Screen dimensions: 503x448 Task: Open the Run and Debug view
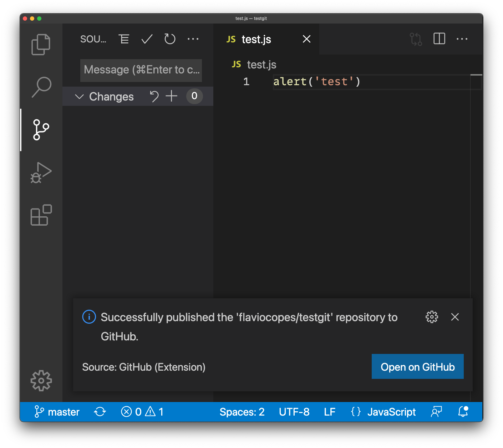[41, 172]
